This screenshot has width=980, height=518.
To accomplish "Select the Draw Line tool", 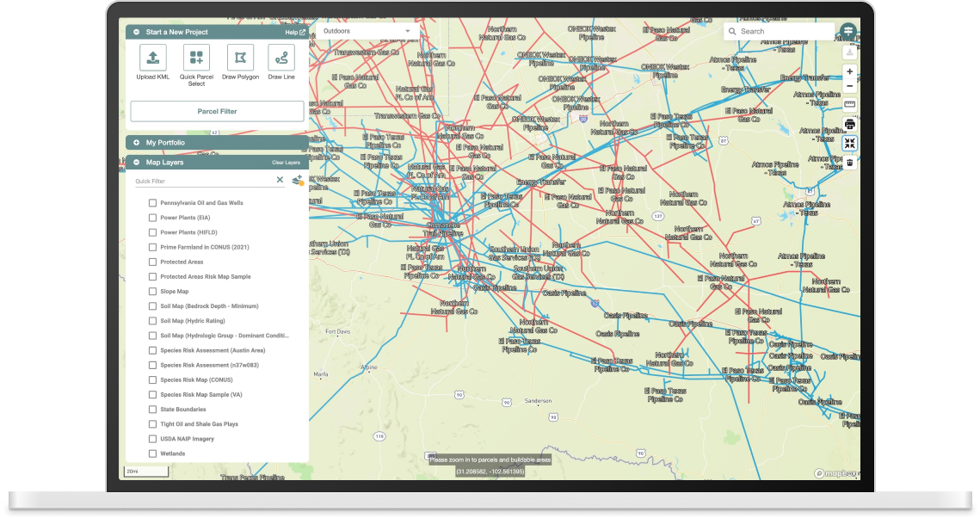I will coord(281,58).
